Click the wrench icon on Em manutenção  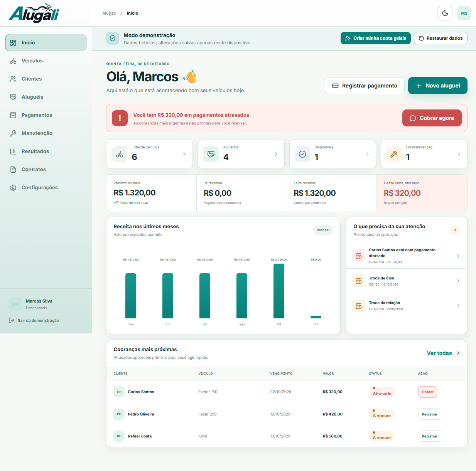[x=394, y=154]
